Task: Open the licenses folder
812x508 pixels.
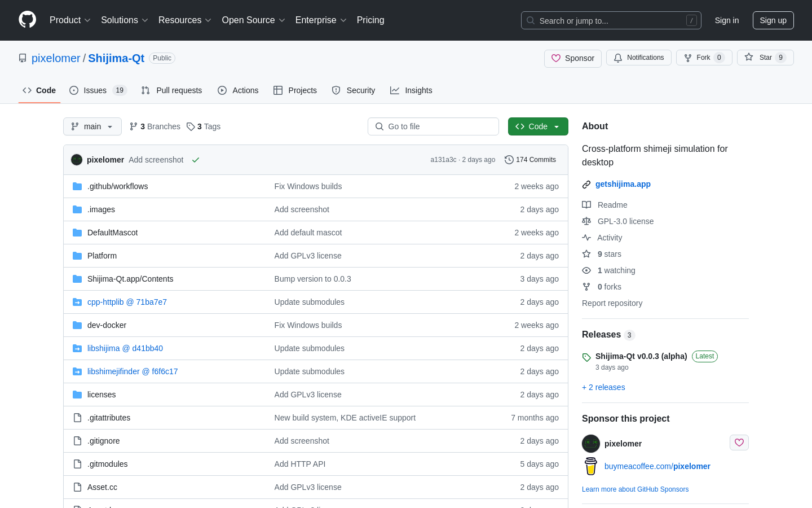Action: point(101,395)
